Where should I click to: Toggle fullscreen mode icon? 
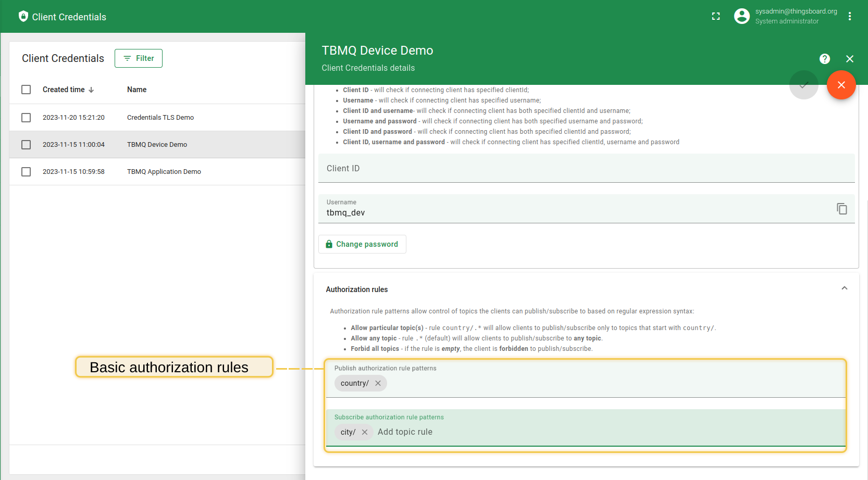[716, 17]
